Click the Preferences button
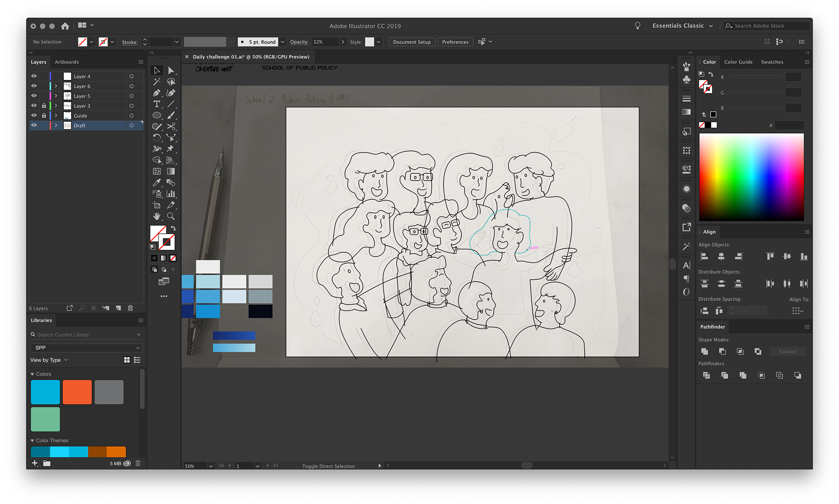839x504 pixels. (x=455, y=42)
